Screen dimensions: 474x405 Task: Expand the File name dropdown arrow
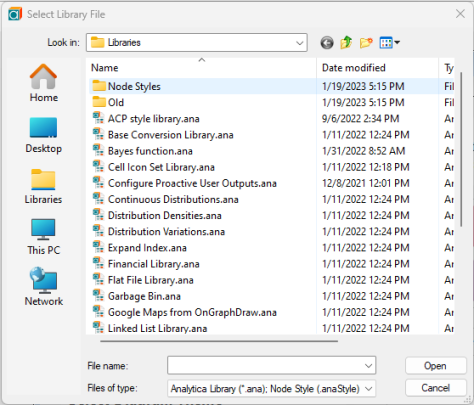pyautogui.click(x=368, y=366)
